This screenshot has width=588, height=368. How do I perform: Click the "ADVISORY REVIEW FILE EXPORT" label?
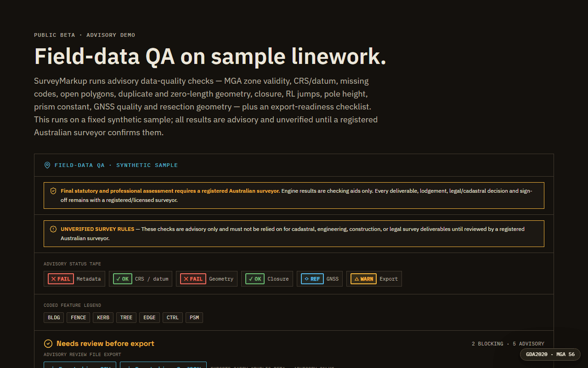[83, 355]
